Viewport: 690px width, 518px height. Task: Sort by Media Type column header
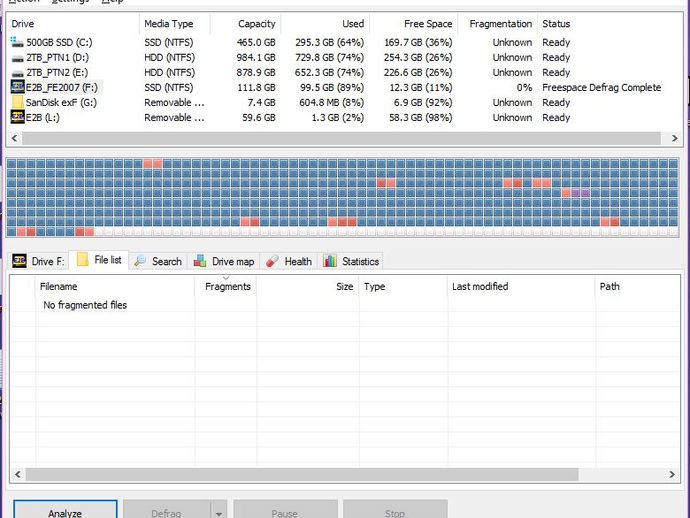tap(175, 24)
